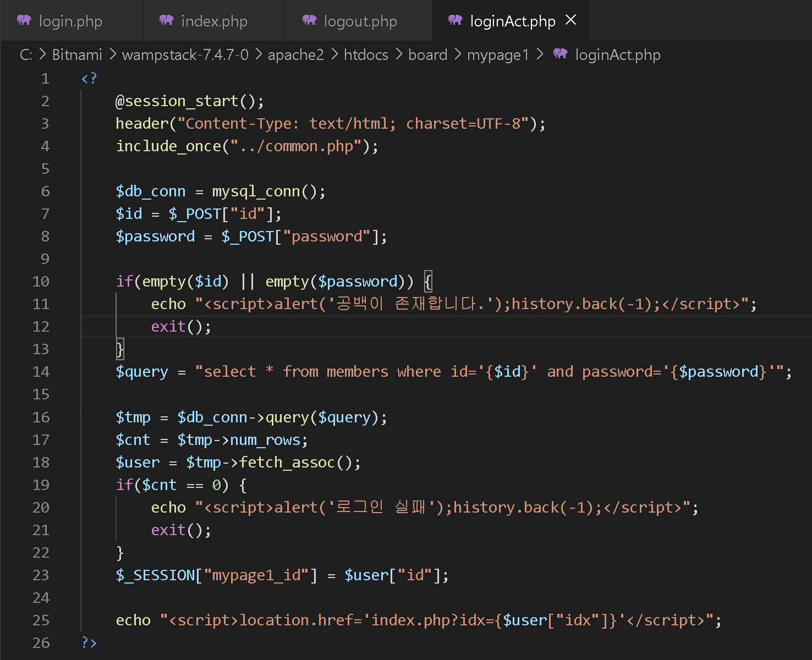Click location.href redirect string on line 25
The image size is (812, 660).
(x=436, y=620)
